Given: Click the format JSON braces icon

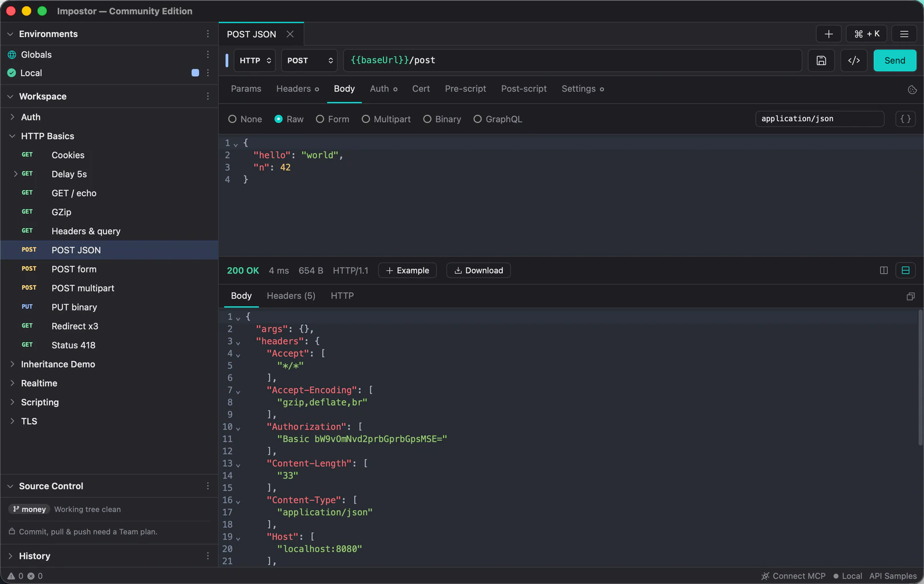Looking at the screenshot, I should click(x=906, y=119).
